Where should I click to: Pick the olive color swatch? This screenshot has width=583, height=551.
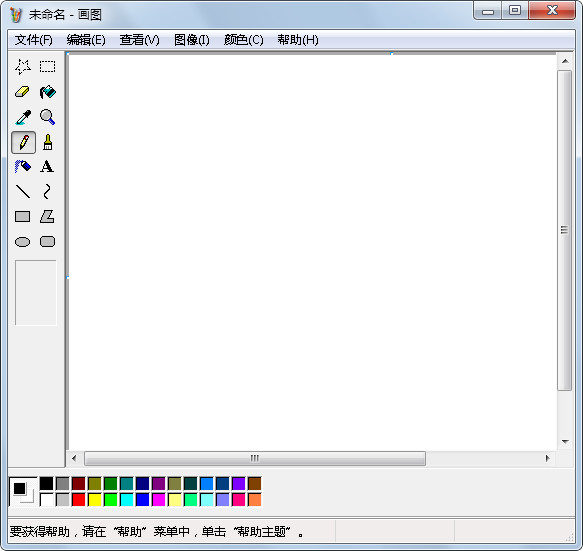tap(95, 484)
